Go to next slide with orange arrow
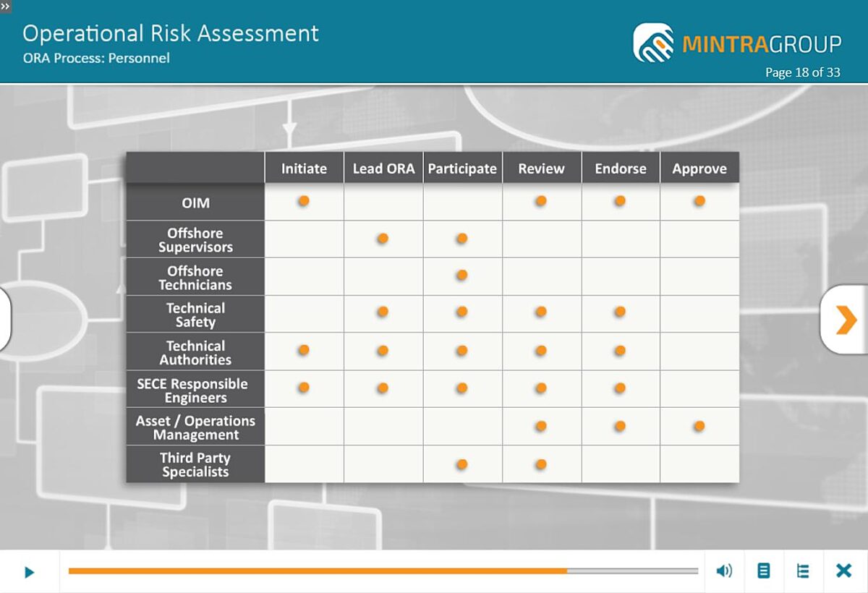Image resolution: width=868 pixels, height=593 pixels. (x=845, y=320)
